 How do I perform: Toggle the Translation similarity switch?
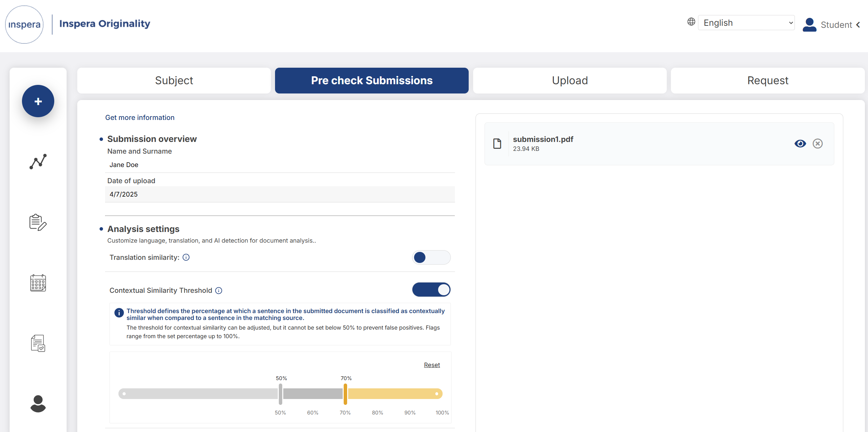(x=431, y=257)
